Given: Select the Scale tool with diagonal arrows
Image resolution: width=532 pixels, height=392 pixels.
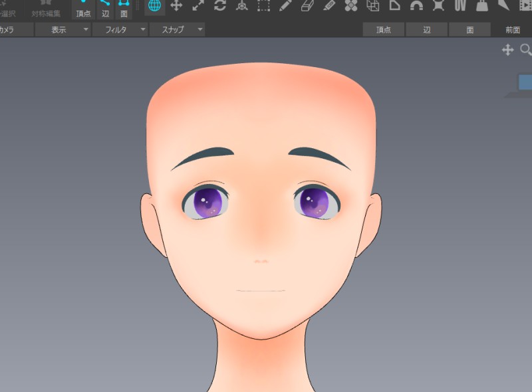Looking at the screenshot, I should [x=198, y=5].
